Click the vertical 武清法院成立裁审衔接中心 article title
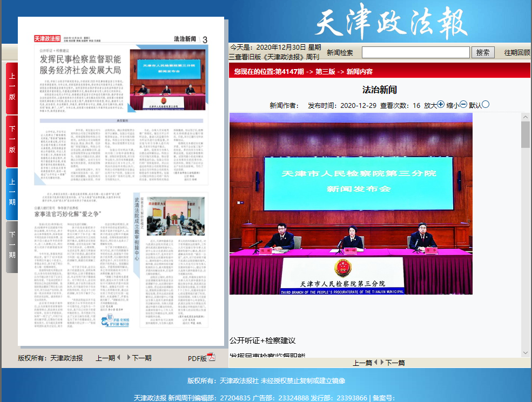This screenshot has height=402, width=532. (137, 229)
